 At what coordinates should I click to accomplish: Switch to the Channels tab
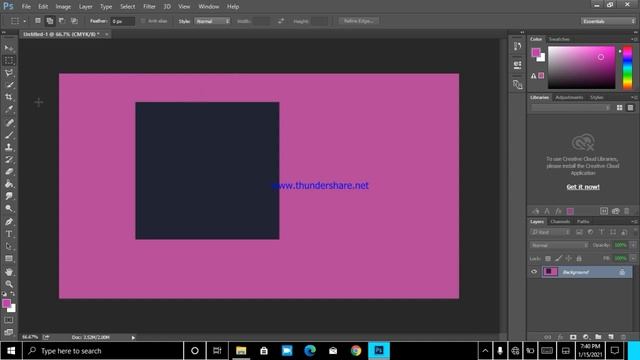point(560,222)
